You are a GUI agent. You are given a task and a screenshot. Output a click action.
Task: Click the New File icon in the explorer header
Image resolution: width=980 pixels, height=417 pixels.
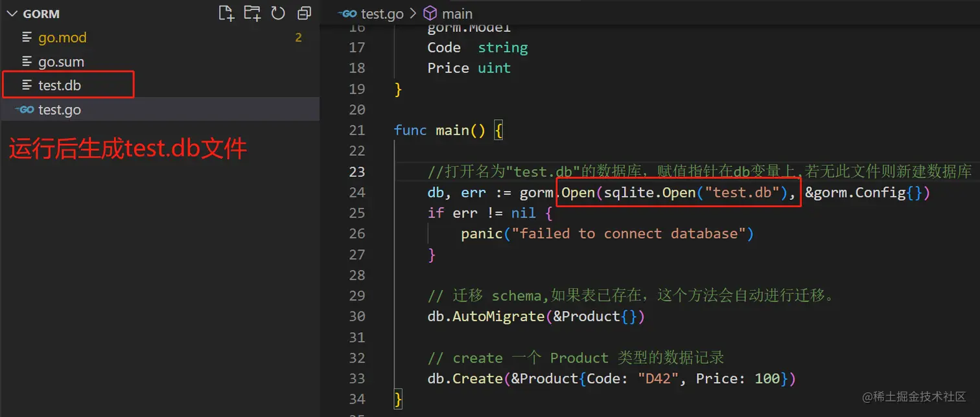226,13
